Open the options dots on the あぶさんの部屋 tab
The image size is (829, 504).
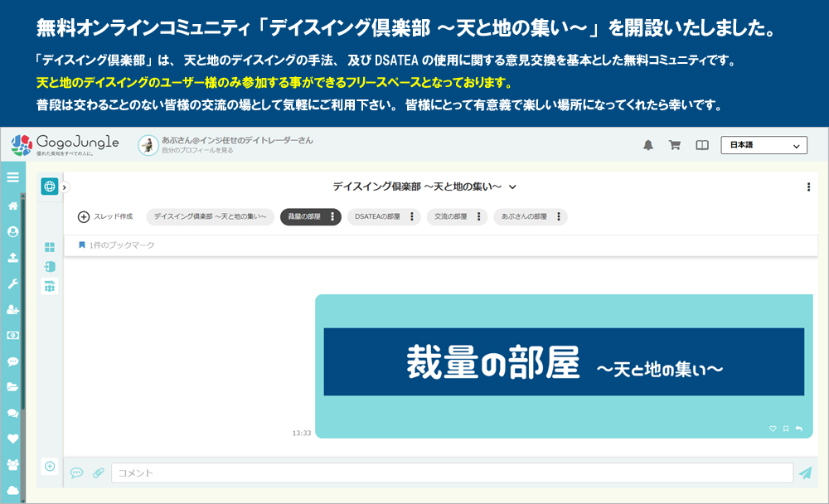pos(559,217)
